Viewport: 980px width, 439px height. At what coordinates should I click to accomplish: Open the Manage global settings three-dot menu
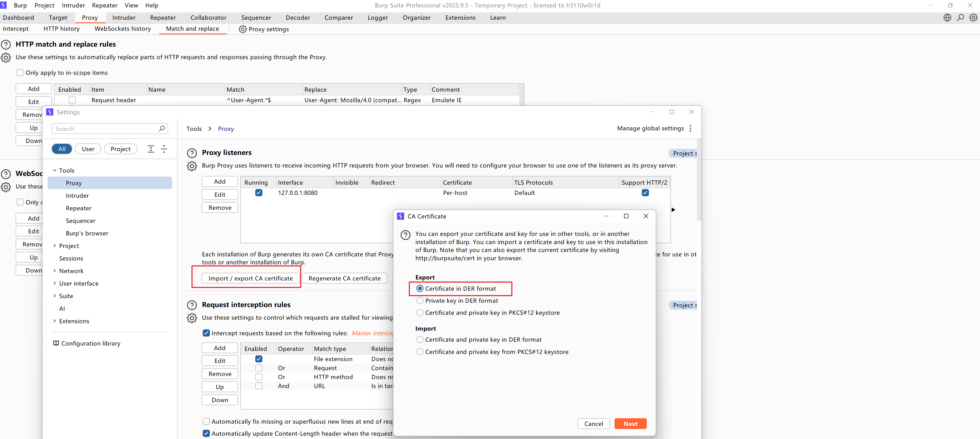690,129
